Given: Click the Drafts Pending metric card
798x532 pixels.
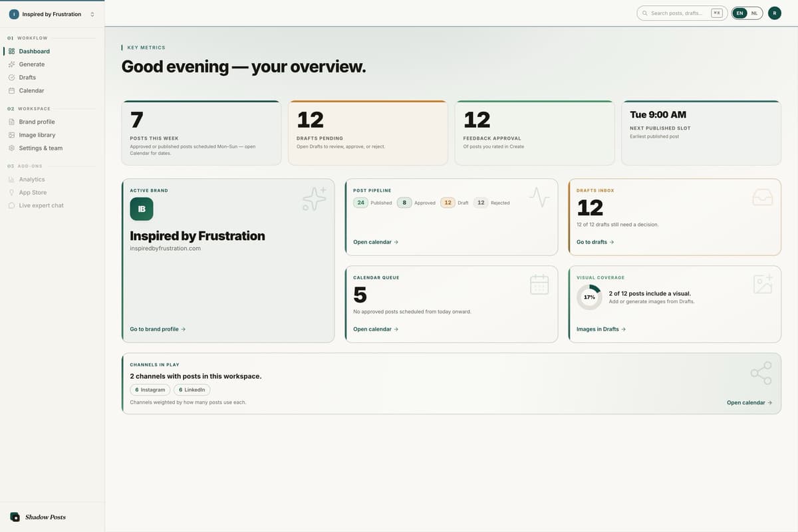Looking at the screenshot, I should (368, 133).
